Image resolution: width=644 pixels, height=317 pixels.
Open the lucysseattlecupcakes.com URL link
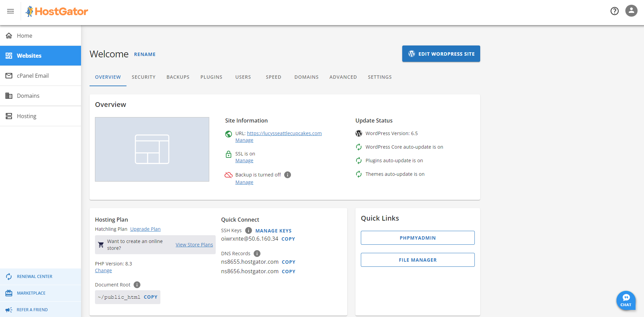(284, 133)
